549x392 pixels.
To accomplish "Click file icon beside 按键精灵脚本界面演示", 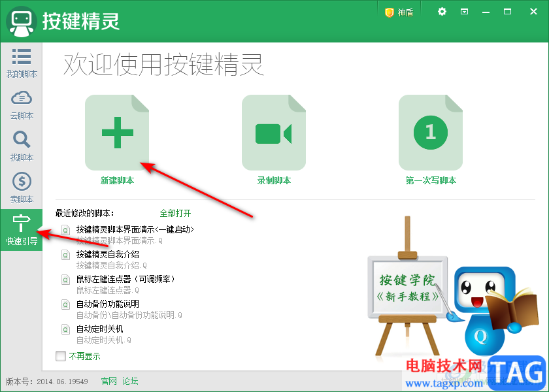I will 65,230.
